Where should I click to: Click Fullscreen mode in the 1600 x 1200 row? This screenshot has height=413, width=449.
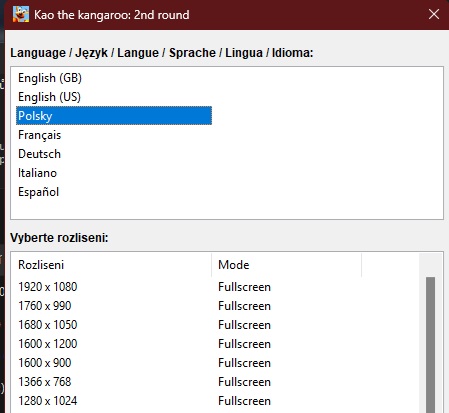point(244,344)
